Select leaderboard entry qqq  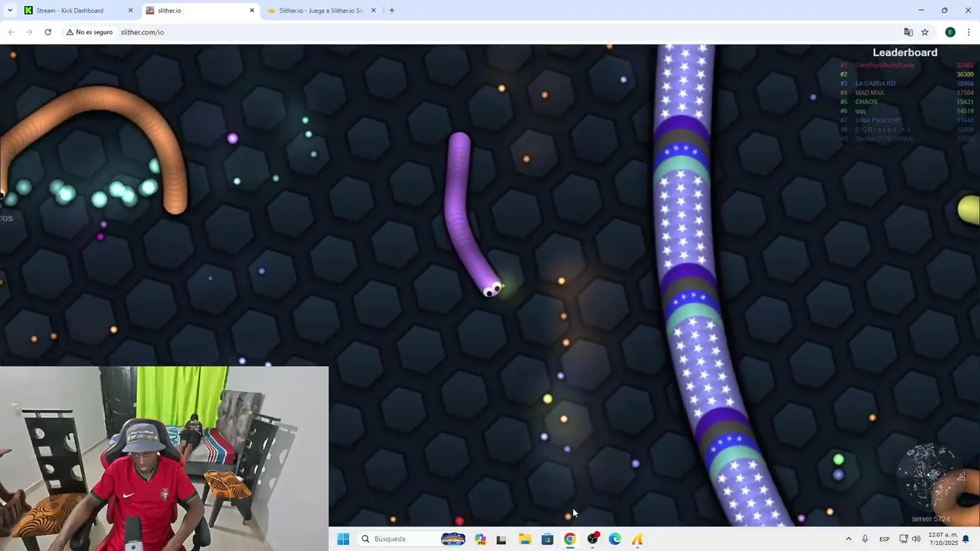pos(861,111)
